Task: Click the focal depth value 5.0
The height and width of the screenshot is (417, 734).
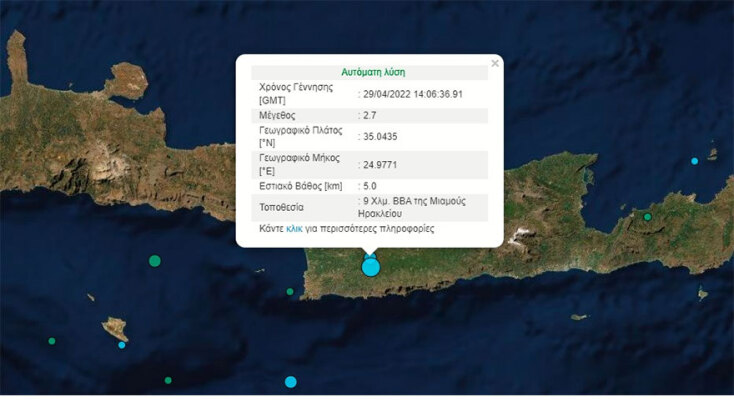Action: 371,187
